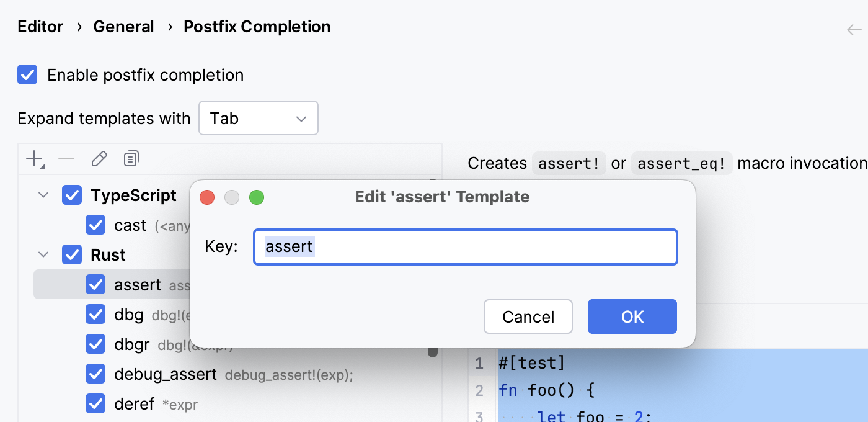Disable the Enable postfix completion checkbox
Viewport: 868px width, 422px height.
tap(27, 74)
